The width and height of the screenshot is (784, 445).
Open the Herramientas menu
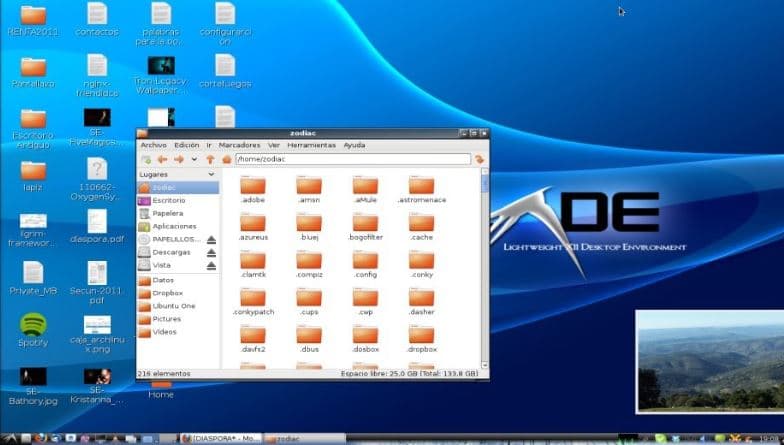coord(312,145)
